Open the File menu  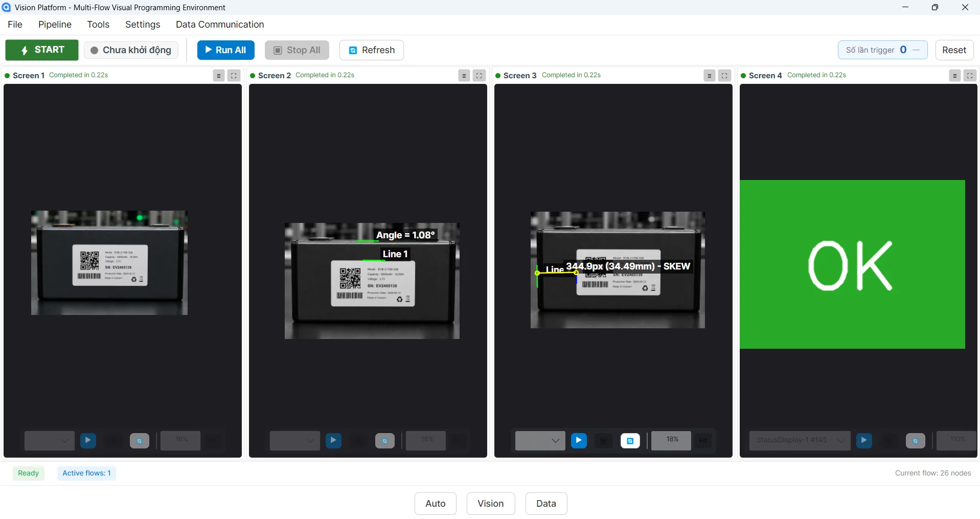click(x=15, y=25)
